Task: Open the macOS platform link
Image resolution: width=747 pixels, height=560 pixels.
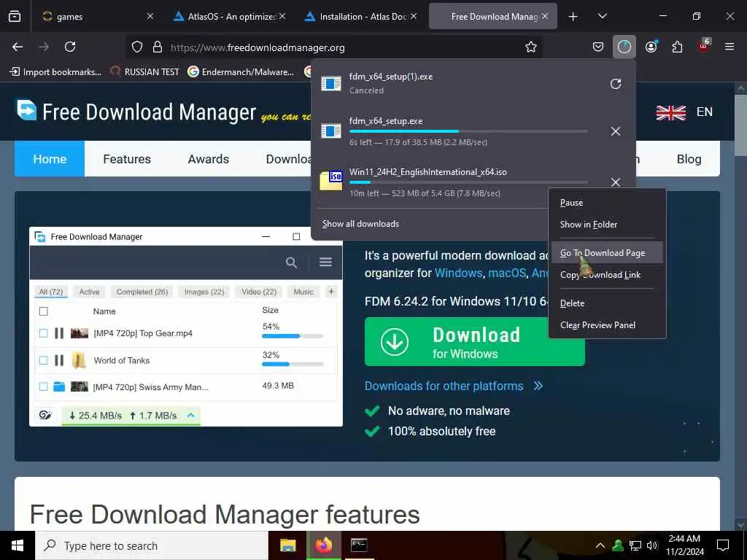Action: point(507,273)
